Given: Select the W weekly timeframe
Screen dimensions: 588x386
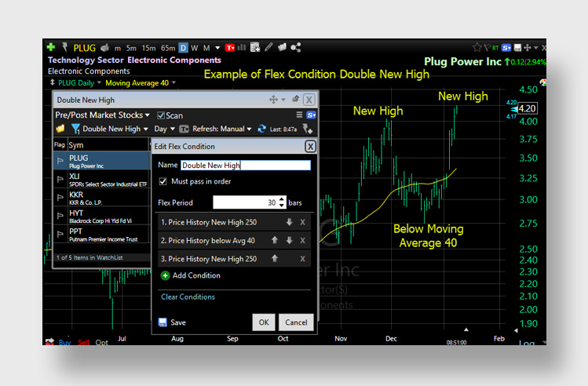Looking at the screenshot, I should pyautogui.click(x=195, y=47).
